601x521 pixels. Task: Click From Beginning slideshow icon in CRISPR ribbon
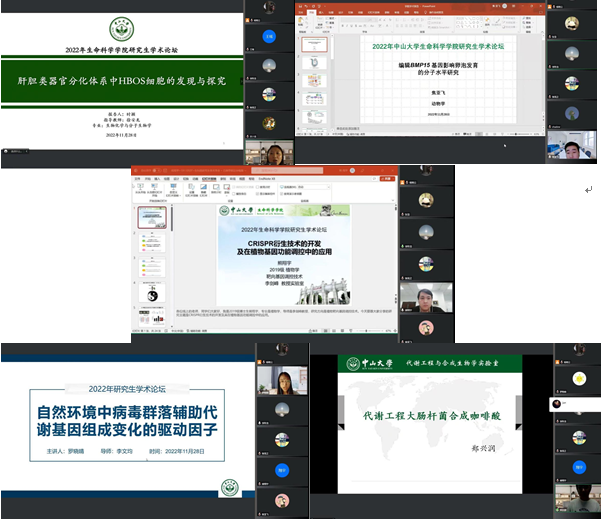[138, 190]
